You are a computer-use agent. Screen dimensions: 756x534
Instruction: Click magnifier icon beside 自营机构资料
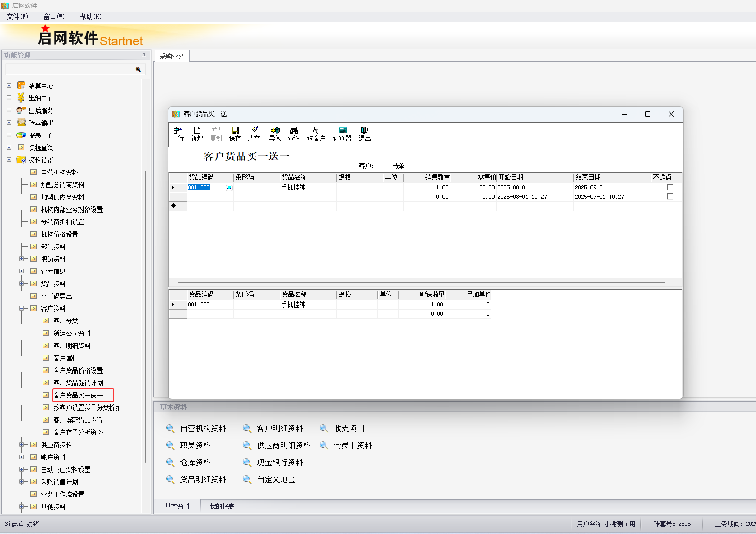coord(170,428)
